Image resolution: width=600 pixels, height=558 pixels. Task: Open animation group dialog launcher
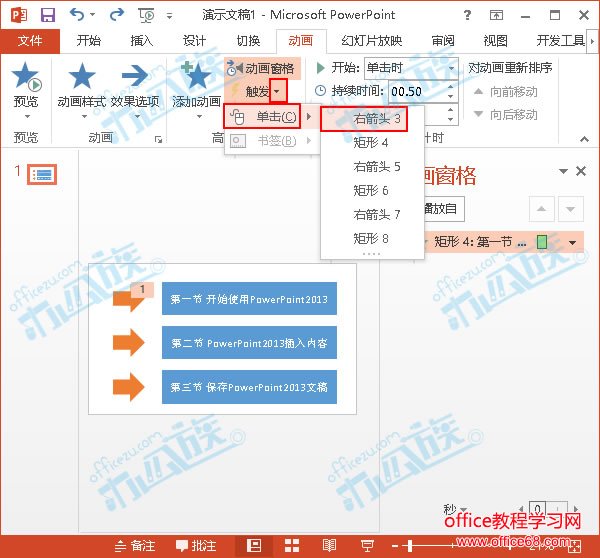(x=158, y=140)
